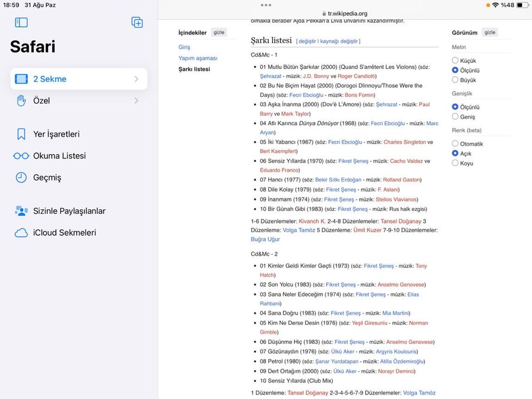Image resolution: width=532 pixels, height=399 pixels.
Task: Go to Yapım aşaması contents item
Action: click(x=198, y=58)
